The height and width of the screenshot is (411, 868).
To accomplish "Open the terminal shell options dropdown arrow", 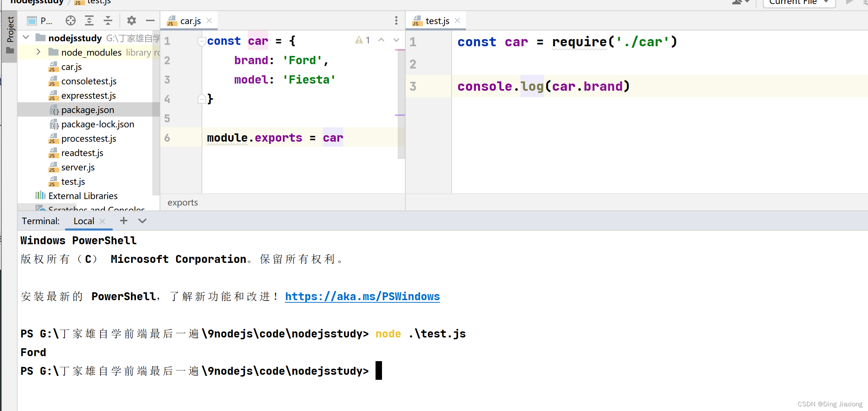I will [x=142, y=221].
